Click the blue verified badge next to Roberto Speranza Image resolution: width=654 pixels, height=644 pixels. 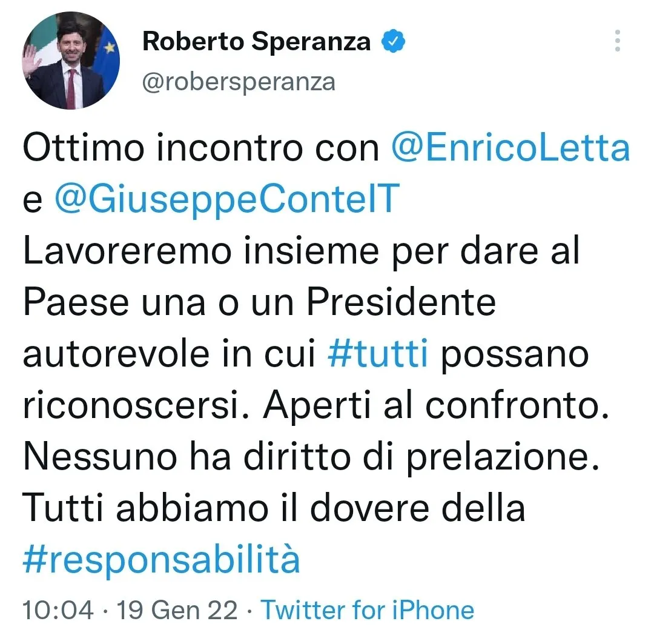coord(394,41)
